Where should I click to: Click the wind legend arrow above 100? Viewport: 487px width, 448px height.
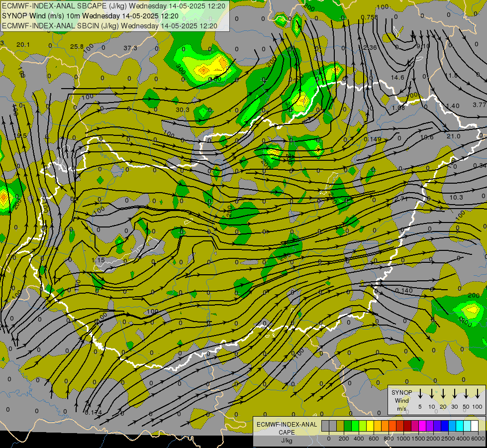tap(478, 393)
